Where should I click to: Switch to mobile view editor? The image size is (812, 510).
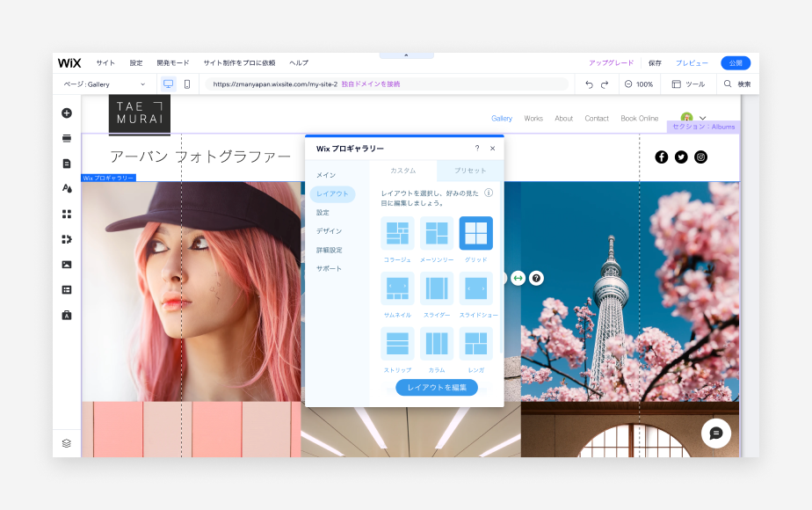coord(187,84)
